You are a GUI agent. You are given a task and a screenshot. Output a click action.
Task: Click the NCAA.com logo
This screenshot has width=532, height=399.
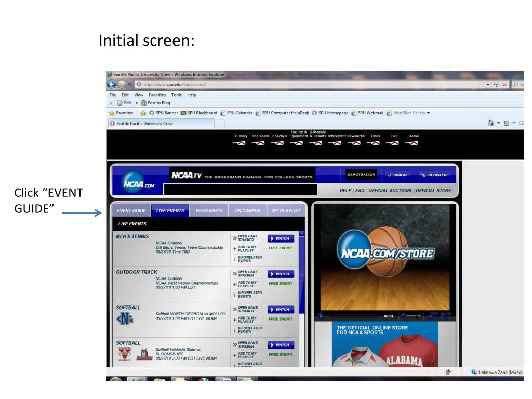pos(138,182)
